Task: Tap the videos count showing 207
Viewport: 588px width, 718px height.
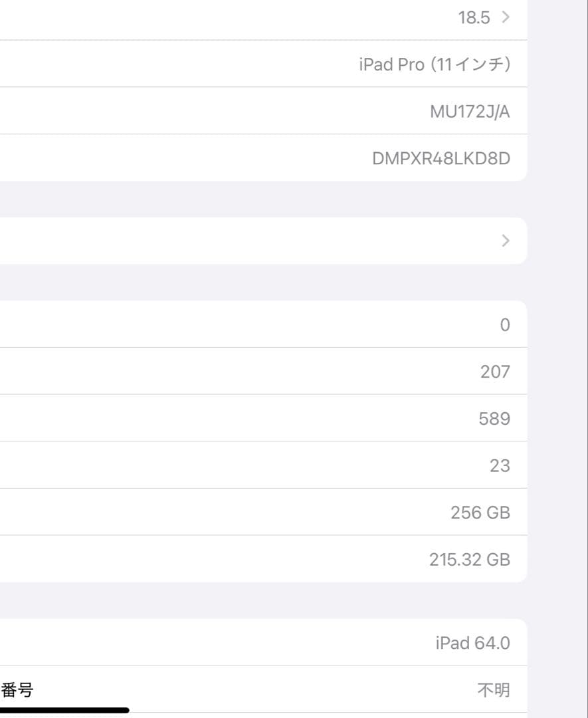Action: [495, 371]
